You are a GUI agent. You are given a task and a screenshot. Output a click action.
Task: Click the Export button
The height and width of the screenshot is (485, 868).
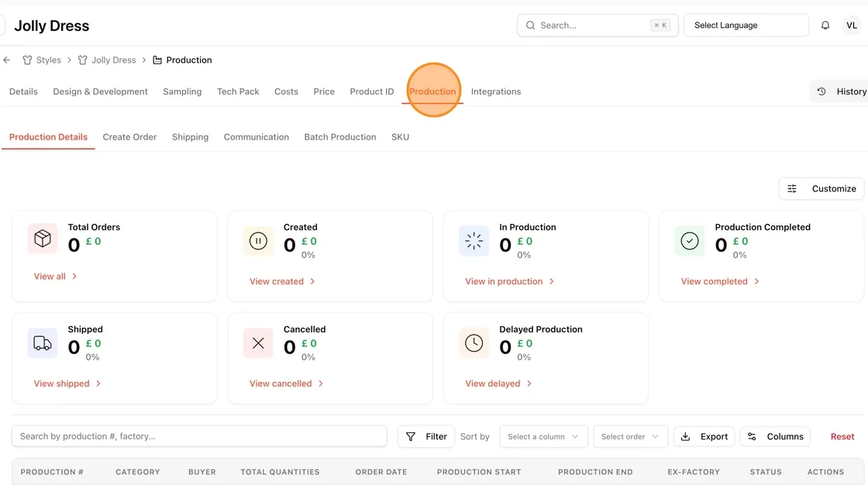point(704,436)
